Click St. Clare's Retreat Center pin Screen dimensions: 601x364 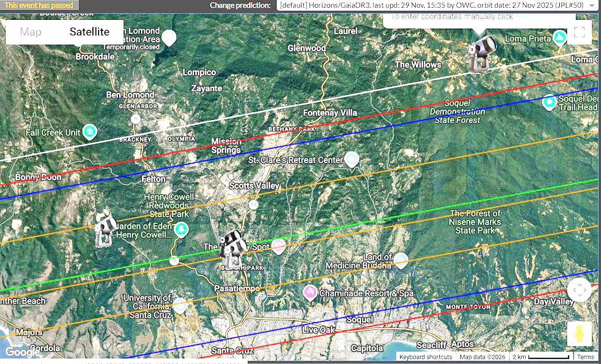(352, 159)
